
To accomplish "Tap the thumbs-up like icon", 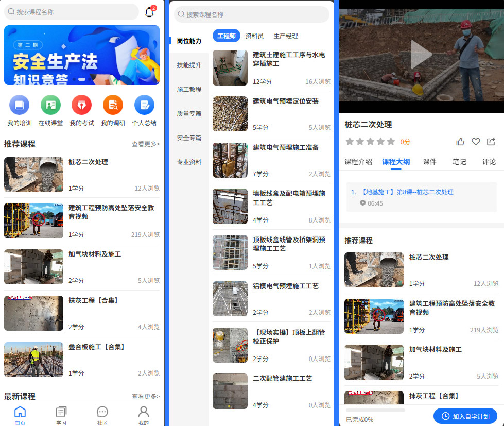I will (x=460, y=142).
